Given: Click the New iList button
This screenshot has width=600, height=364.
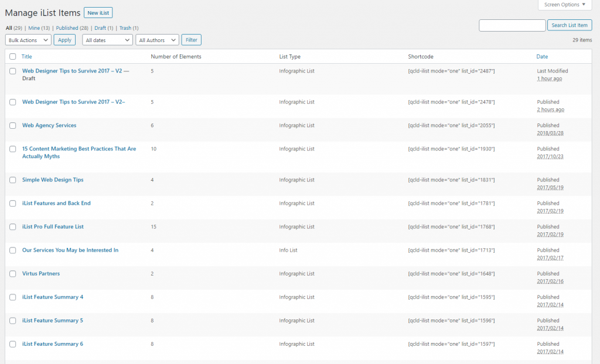Looking at the screenshot, I should pos(98,12).
